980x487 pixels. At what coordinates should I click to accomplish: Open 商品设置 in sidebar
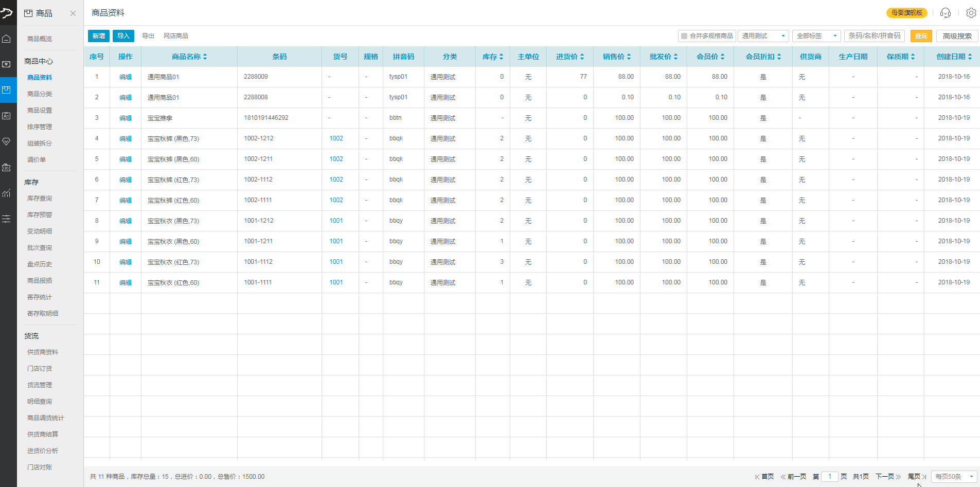[40, 111]
